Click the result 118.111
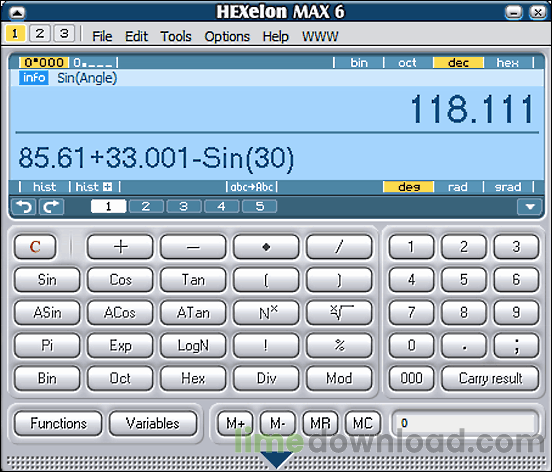 tap(473, 109)
